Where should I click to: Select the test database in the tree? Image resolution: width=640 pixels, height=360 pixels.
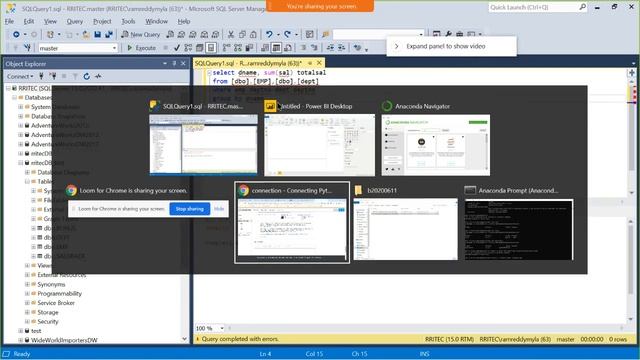pos(36,331)
